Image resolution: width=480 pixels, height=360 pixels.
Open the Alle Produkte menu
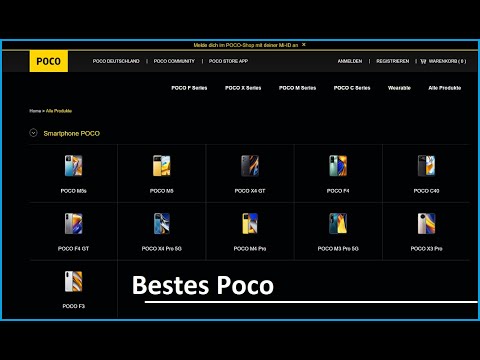pyautogui.click(x=445, y=88)
